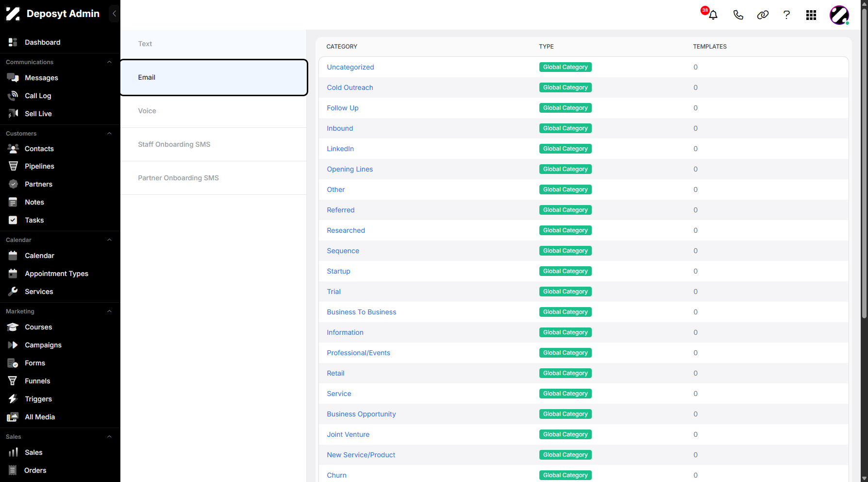Open the notifications bell icon
This screenshot has height=482, width=868.
713,15
